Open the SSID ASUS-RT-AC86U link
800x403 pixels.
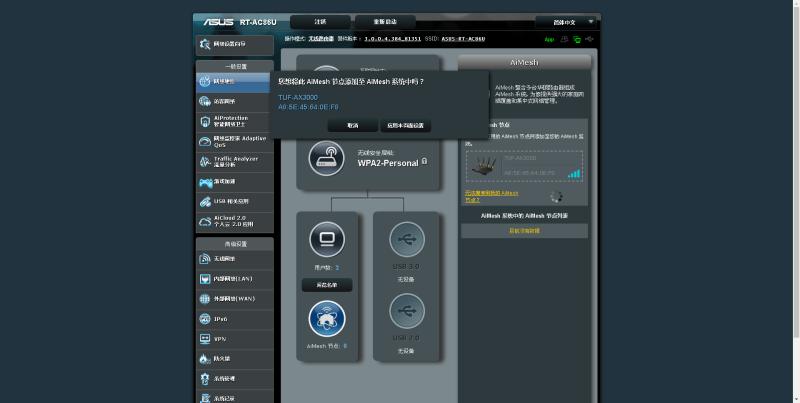pyautogui.click(x=463, y=39)
